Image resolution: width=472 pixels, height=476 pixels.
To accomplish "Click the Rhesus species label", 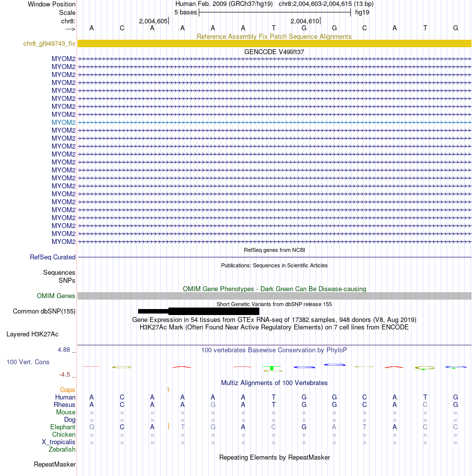I will pos(65,404).
